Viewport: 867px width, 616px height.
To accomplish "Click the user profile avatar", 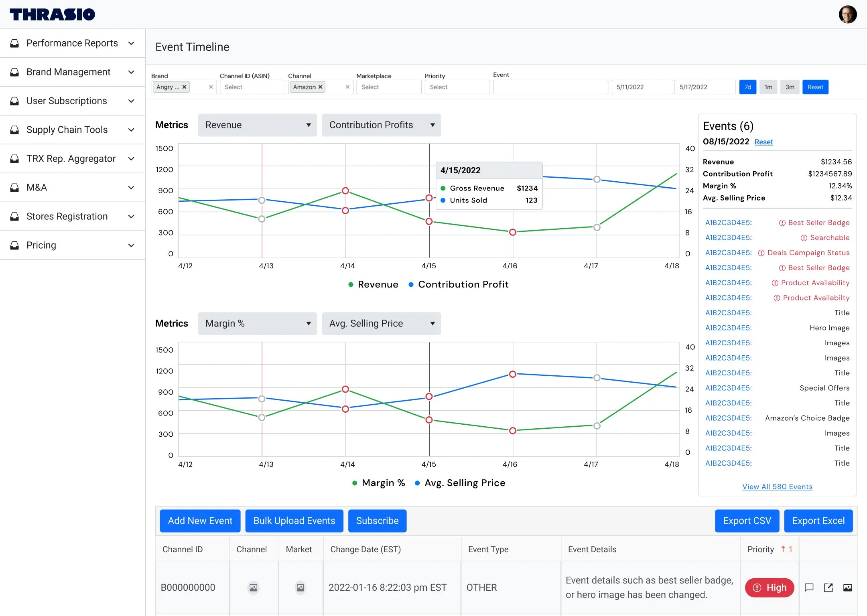I will 847,14.
